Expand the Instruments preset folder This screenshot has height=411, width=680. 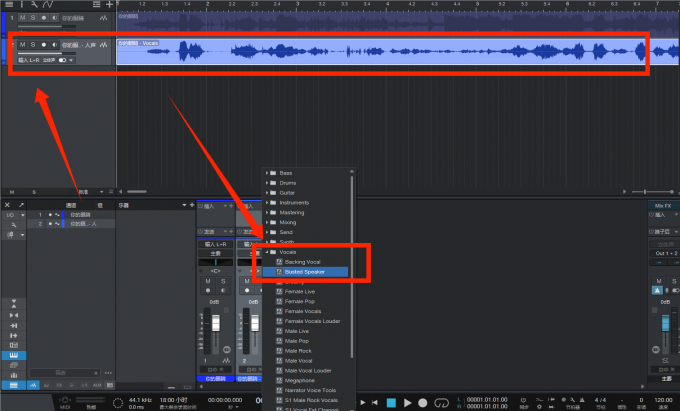pos(267,203)
